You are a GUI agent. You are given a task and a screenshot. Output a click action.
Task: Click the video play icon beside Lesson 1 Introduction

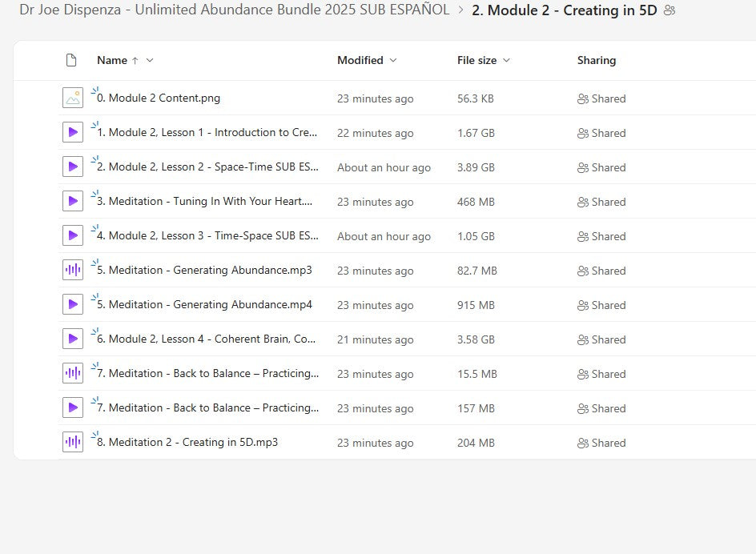73,132
